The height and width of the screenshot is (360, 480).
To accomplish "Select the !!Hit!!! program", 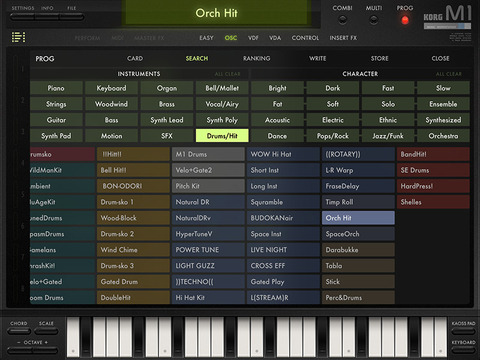I will point(133,154).
